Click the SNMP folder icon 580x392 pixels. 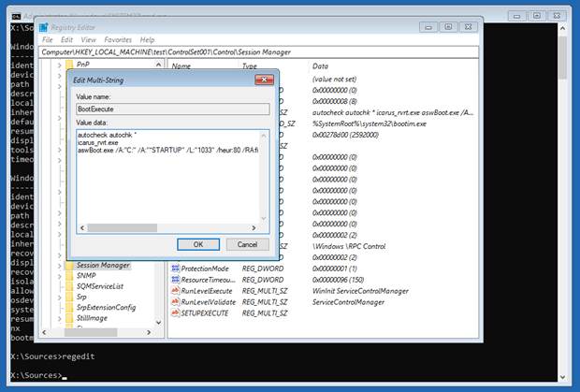coord(69,276)
